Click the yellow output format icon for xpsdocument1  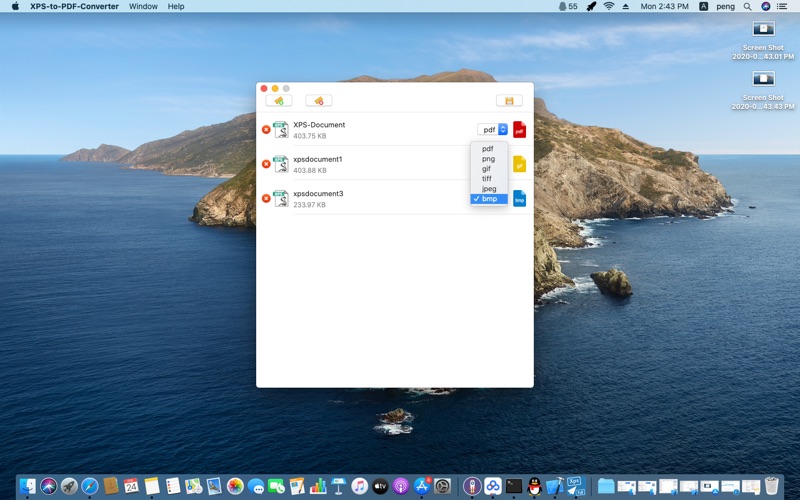(519, 164)
